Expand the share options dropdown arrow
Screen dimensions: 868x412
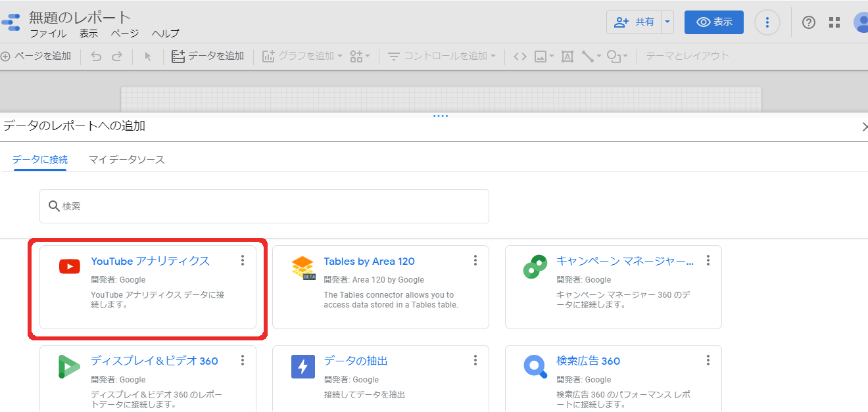(x=667, y=22)
